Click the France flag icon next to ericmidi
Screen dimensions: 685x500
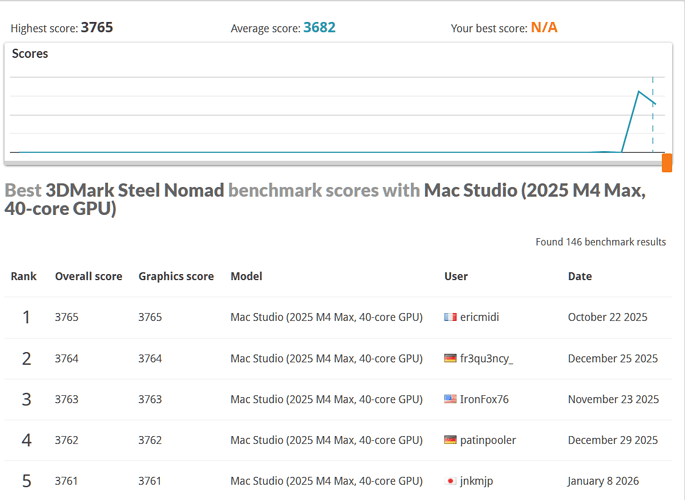click(450, 317)
